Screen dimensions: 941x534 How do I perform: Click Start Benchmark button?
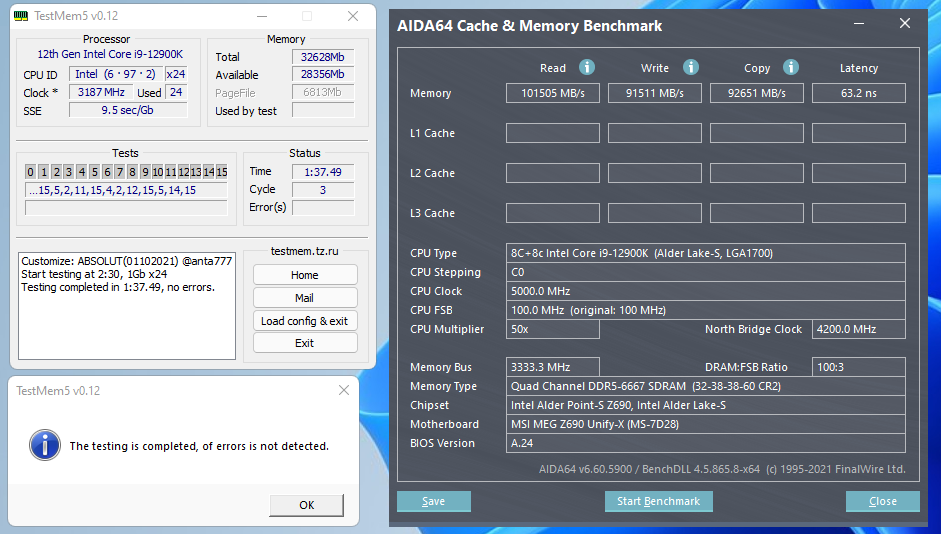658,501
